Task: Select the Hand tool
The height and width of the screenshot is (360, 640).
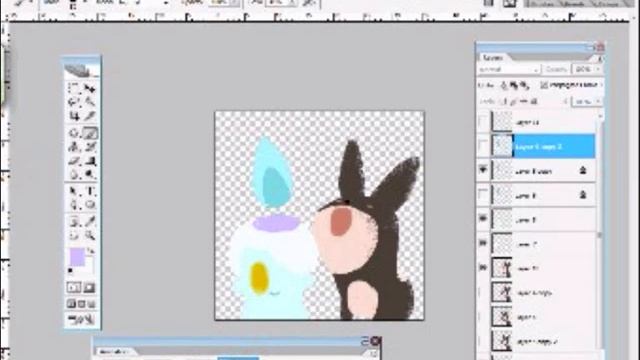Action: pyautogui.click(x=74, y=236)
